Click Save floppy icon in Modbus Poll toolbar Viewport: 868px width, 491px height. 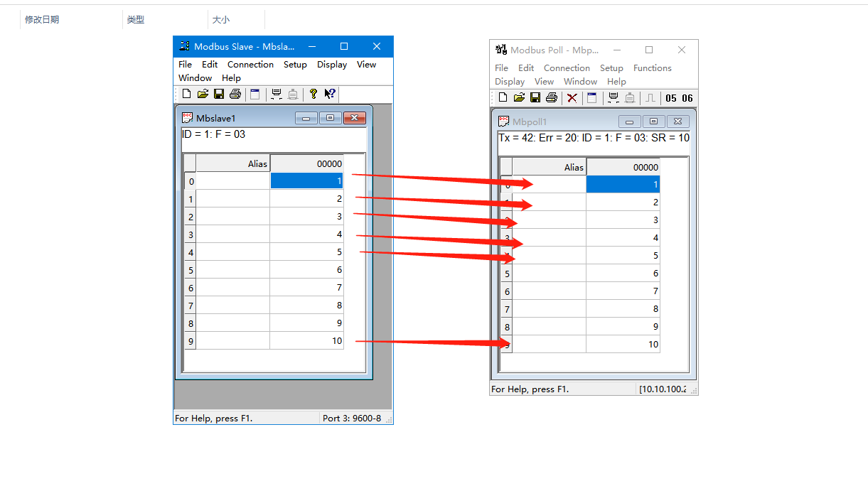[535, 98]
